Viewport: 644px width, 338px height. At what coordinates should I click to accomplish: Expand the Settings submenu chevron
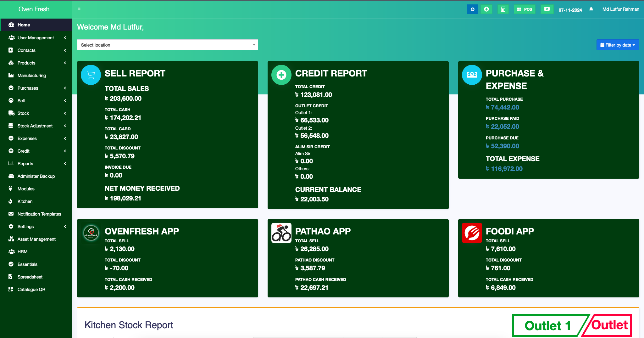(x=65, y=227)
